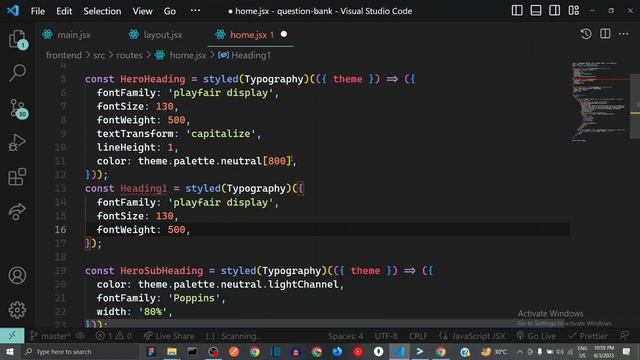The width and height of the screenshot is (640, 360).
Task: Show hidden system tray icons
Action: pyautogui.click(x=520, y=351)
